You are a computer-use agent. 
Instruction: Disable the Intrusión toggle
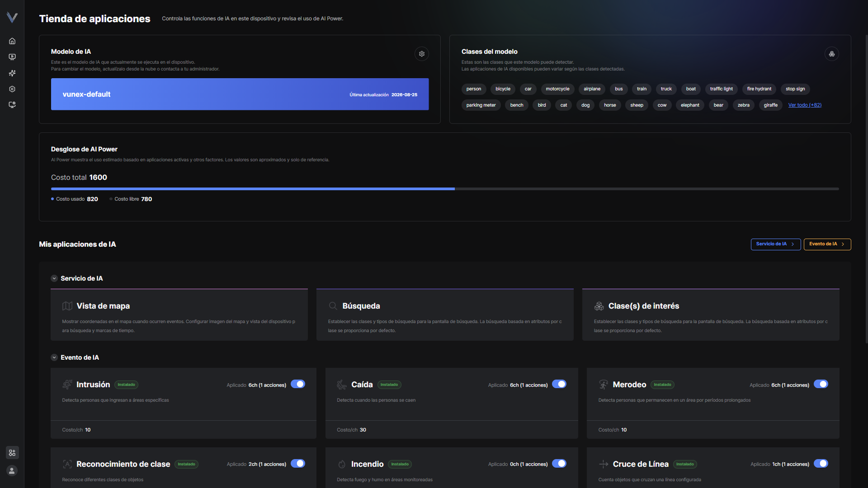pos(298,384)
